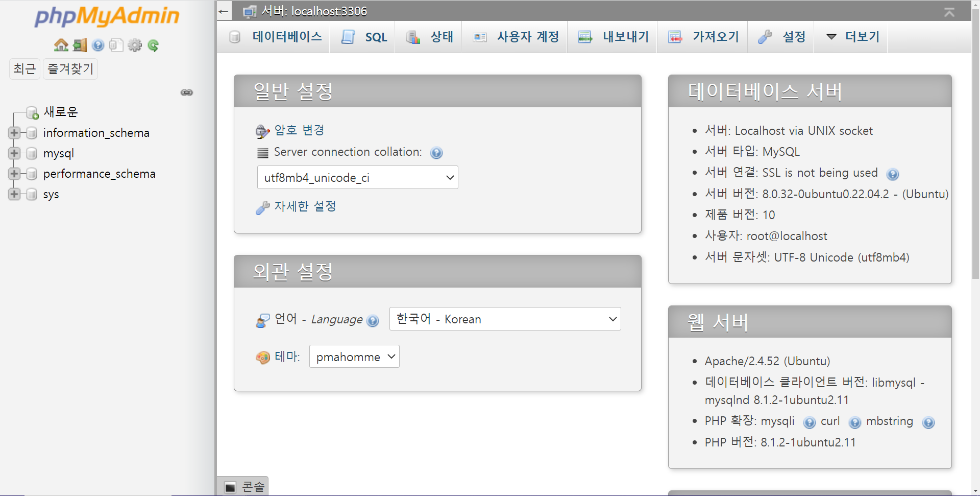
Task: Click the phpMyAdmin logo
Action: [107, 16]
